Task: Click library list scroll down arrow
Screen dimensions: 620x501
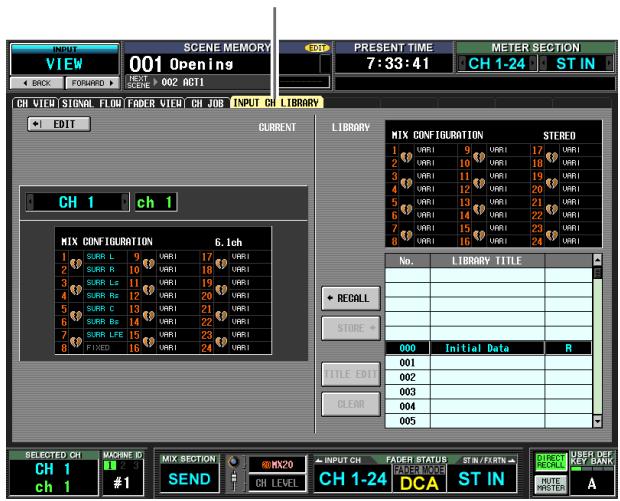Action: (597, 421)
